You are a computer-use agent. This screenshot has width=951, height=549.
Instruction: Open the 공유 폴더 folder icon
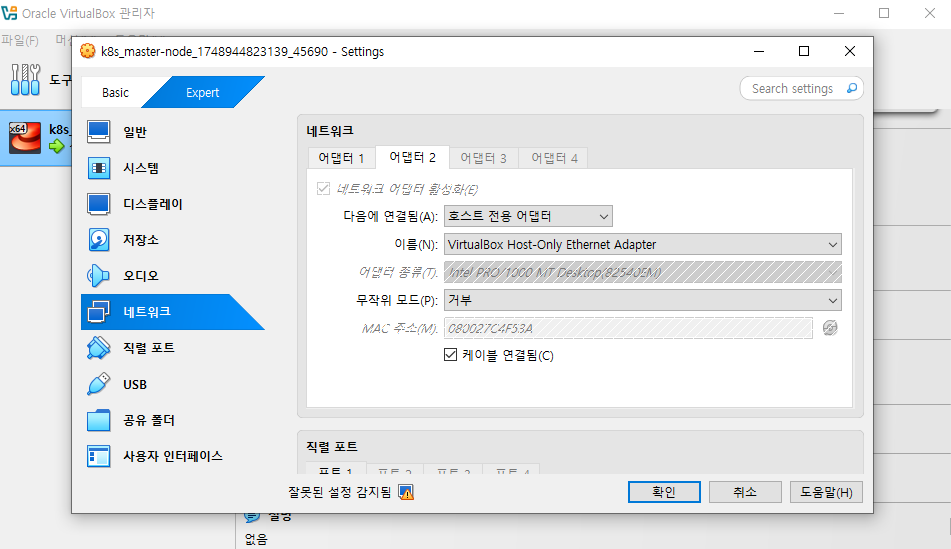point(98,420)
